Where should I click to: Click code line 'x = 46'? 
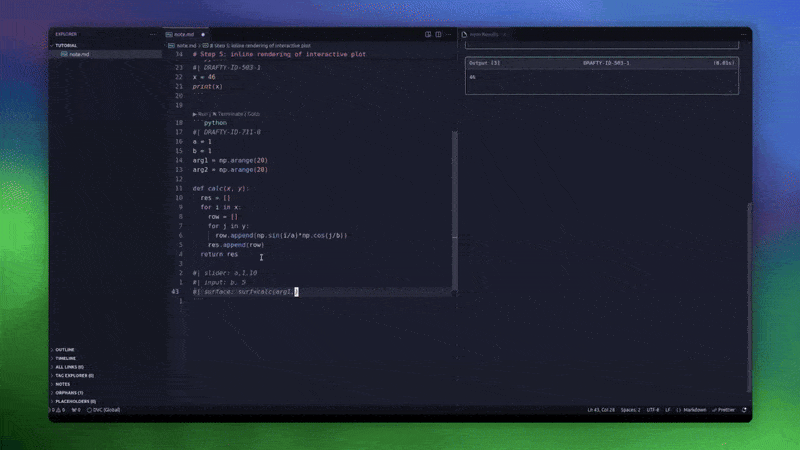pos(204,77)
